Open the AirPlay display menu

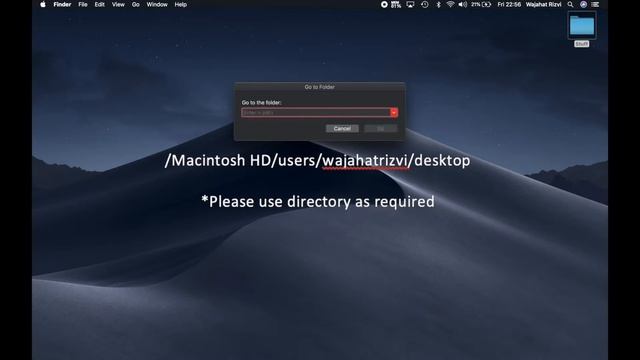pos(410,4)
